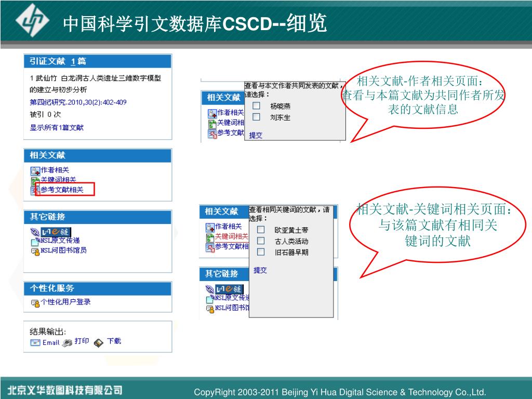Open 显示所有1篇文献 link
The height and width of the screenshot is (399, 532).
(x=56, y=128)
